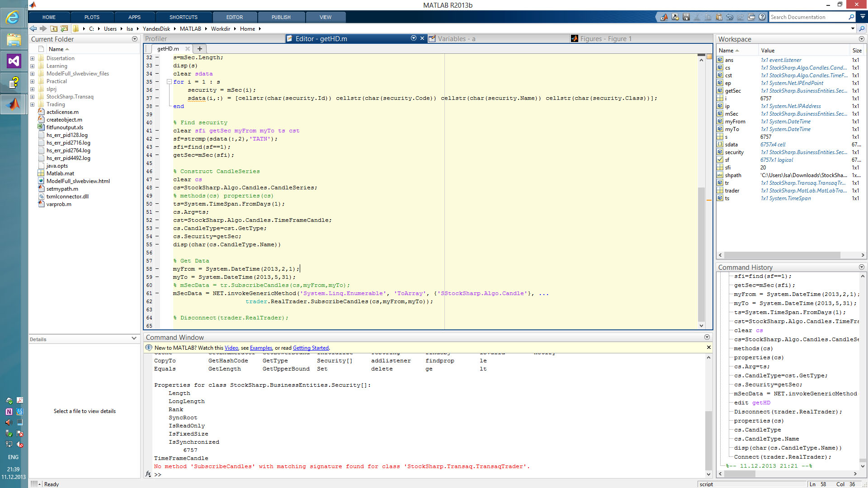Switch to the HOME ribbon tab
The image size is (868, 488).
coord(49,17)
